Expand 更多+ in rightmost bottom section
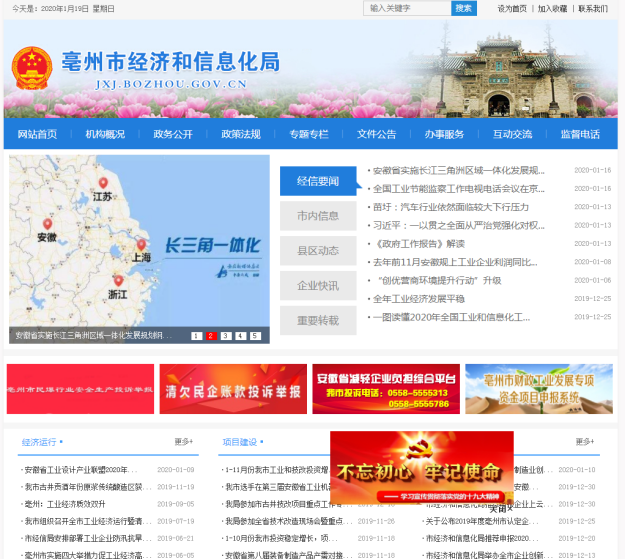The height and width of the screenshot is (559, 625). click(x=585, y=441)
